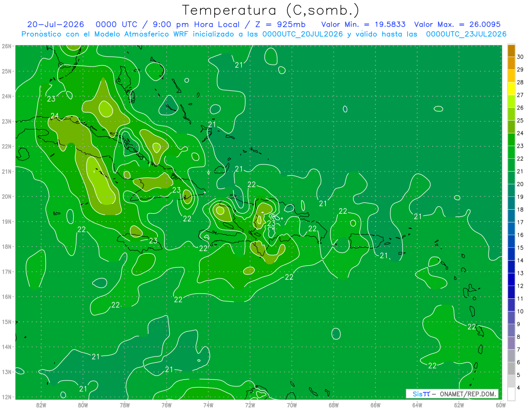Click 'Valor Max. = 26.0095' in header
This screenshot has height=411, width=532.
click(x=457, y=24)
